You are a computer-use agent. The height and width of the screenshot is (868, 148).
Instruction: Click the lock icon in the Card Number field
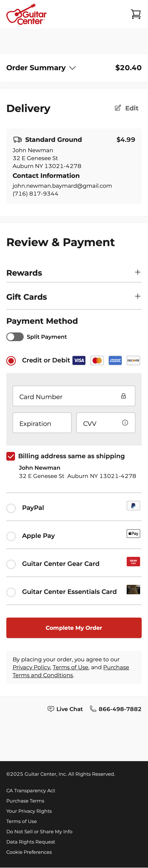pyautogui.click(x=124, y=396)
